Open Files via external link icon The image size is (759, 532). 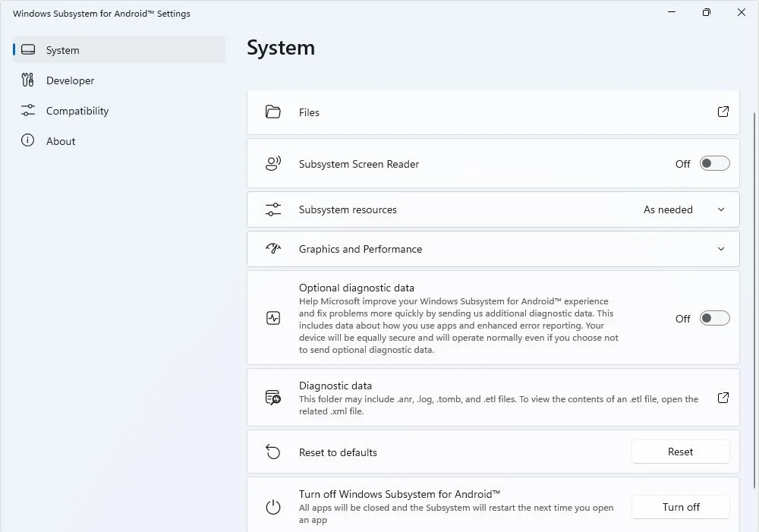point(723,112)
